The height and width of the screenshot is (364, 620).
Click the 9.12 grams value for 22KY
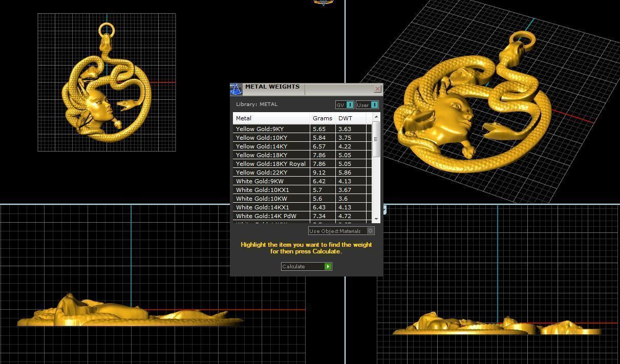318,173
